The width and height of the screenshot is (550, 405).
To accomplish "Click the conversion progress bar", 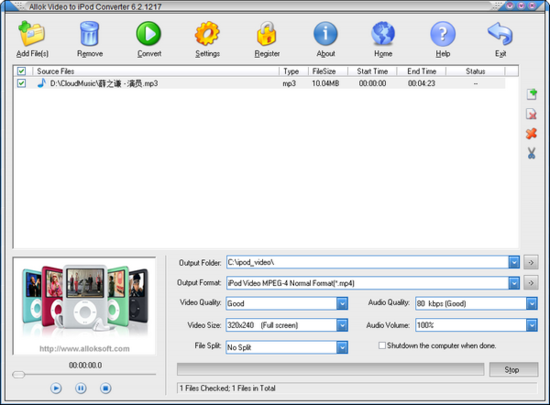I will point(330,370).
